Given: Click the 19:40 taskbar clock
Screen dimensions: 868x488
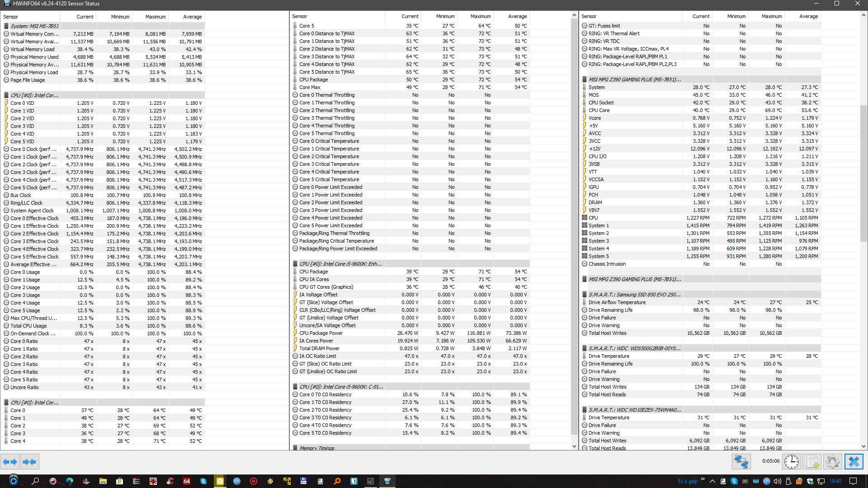Looking at the screenshot, I should click(835, 481).
